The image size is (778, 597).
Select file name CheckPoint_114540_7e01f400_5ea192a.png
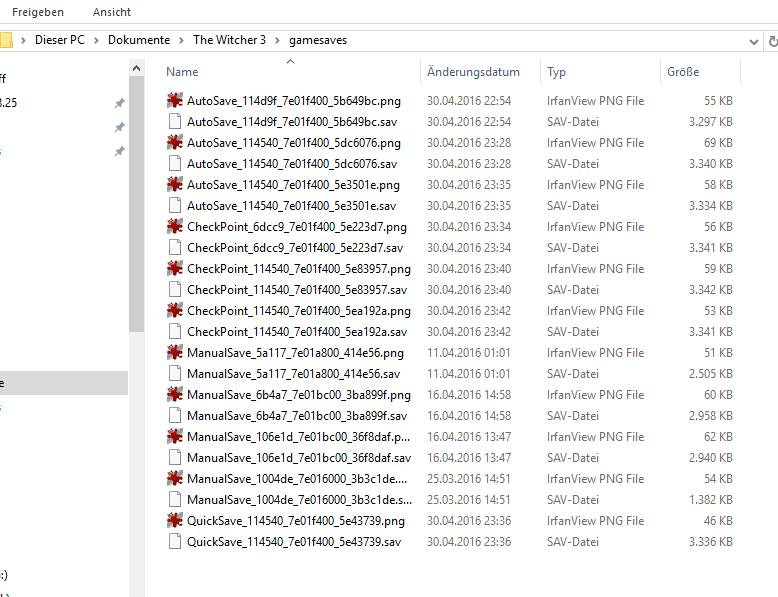tap(299, 311)
